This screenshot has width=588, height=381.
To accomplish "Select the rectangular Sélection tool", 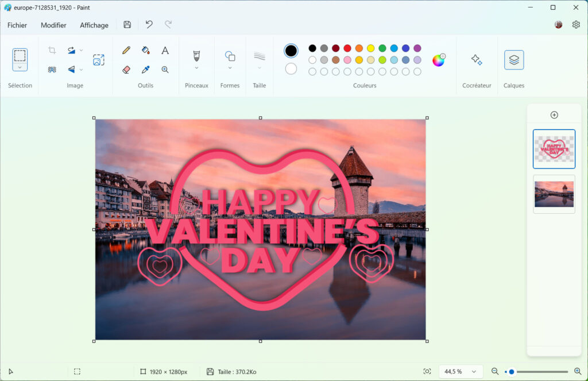I will (20, 56).
